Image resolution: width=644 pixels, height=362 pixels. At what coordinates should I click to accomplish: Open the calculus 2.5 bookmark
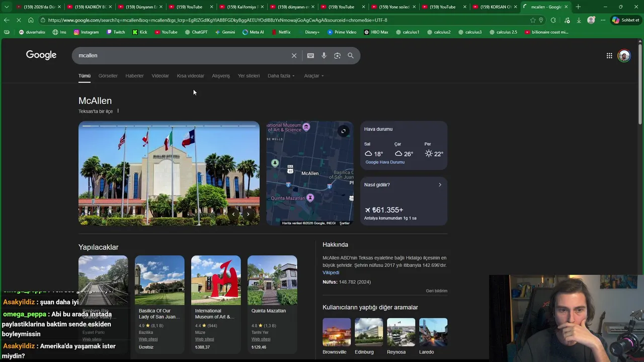point(503,32)
